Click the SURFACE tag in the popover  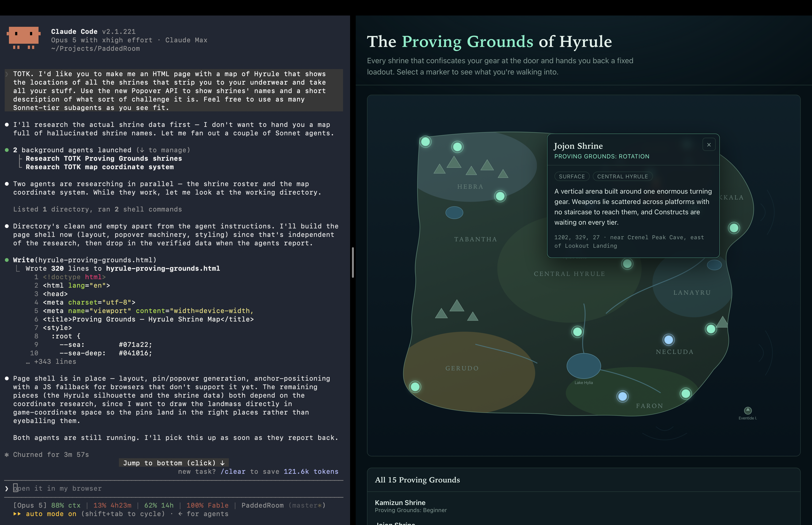click(572, 176)
